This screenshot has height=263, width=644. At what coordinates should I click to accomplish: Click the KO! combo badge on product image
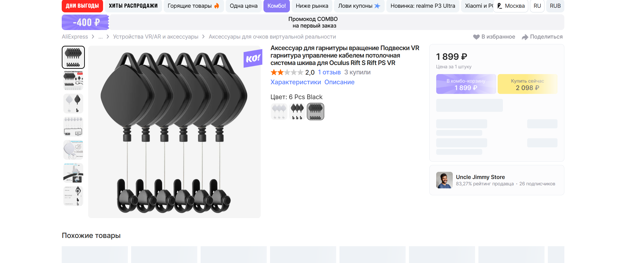tap(253, 58)
